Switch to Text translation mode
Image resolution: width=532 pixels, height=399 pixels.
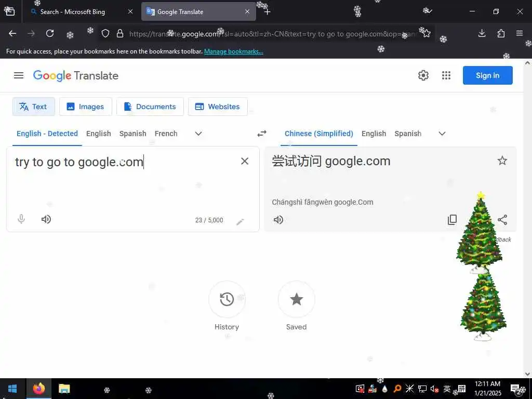tap(34, 107)
